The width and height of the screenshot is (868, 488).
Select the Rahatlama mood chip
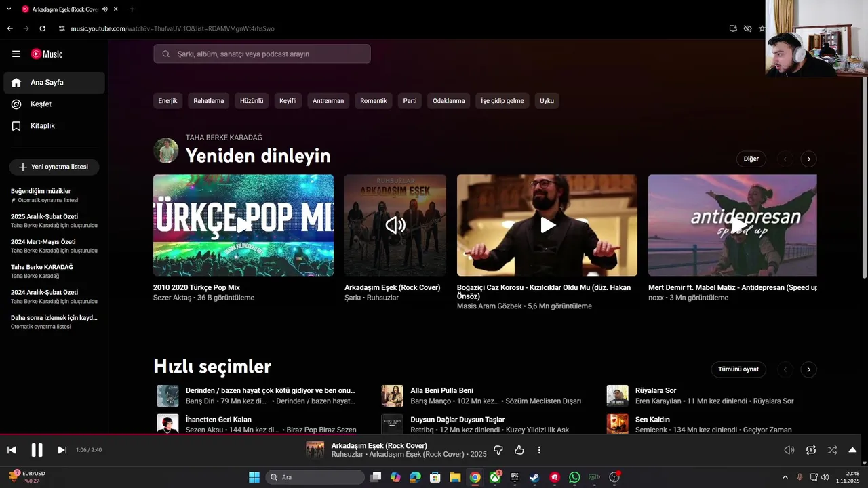point(209,100)
